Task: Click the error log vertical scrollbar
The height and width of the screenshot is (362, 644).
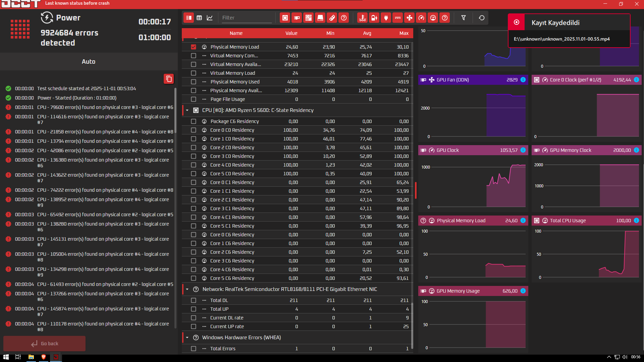Action: tap(175, 111)
